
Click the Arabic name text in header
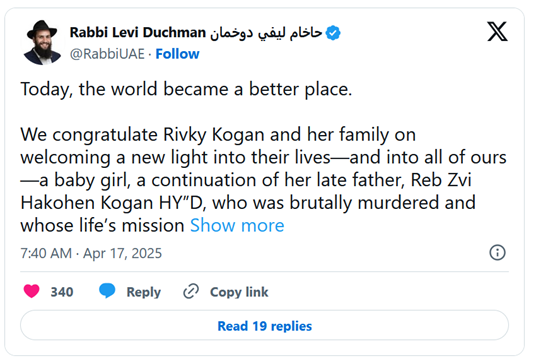point(266,33)
